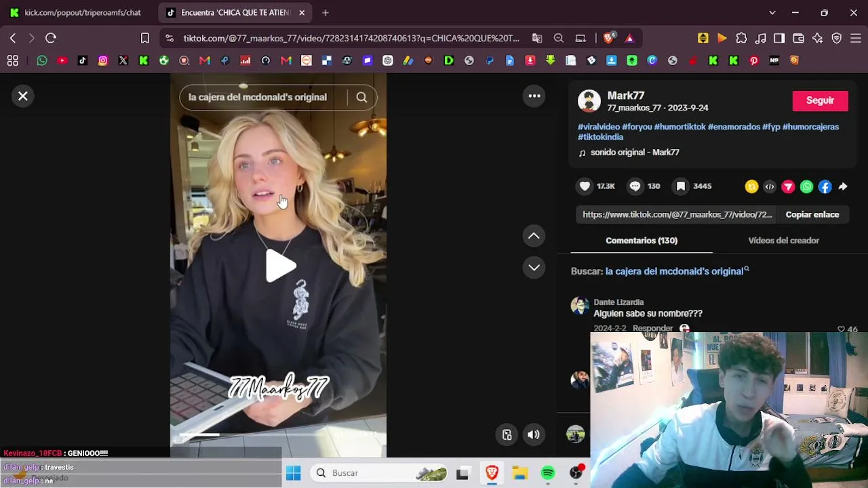This screenshot has height=488, width=868.
Task: Open the WhatsApp bookmark
Action: [x=42, y=61]
